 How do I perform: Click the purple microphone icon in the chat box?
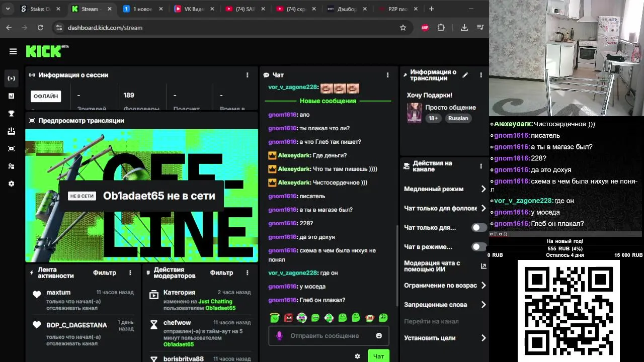279,336
